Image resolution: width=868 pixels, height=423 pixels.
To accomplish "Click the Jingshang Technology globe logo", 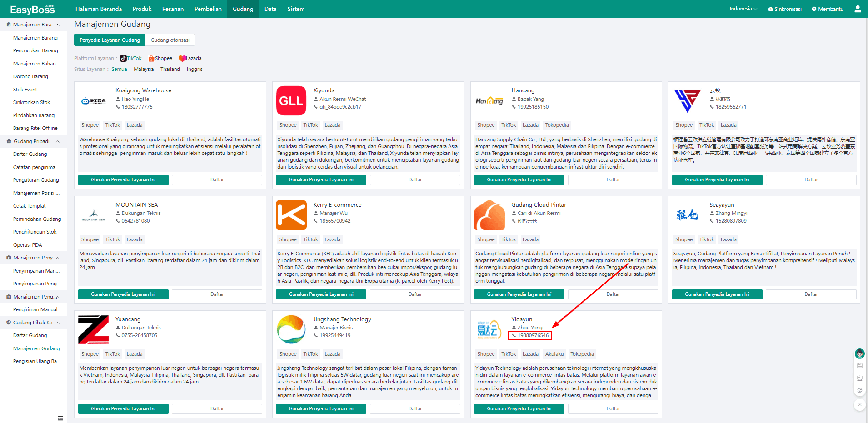I will pos(291,329).
